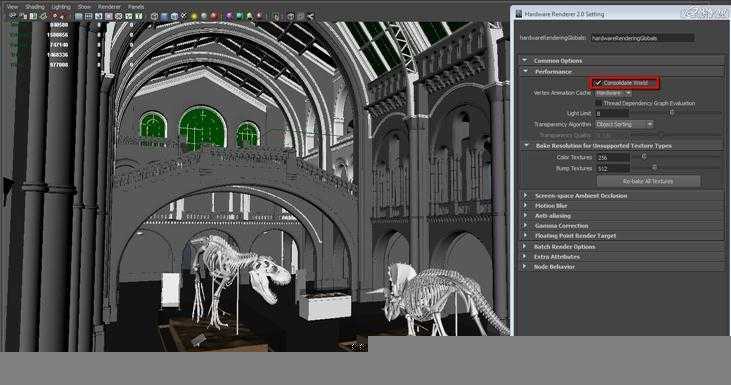Click the Image Plane toolbar icon
The image size is (731, 385).
pyautogui.click(x=43, y=16)
